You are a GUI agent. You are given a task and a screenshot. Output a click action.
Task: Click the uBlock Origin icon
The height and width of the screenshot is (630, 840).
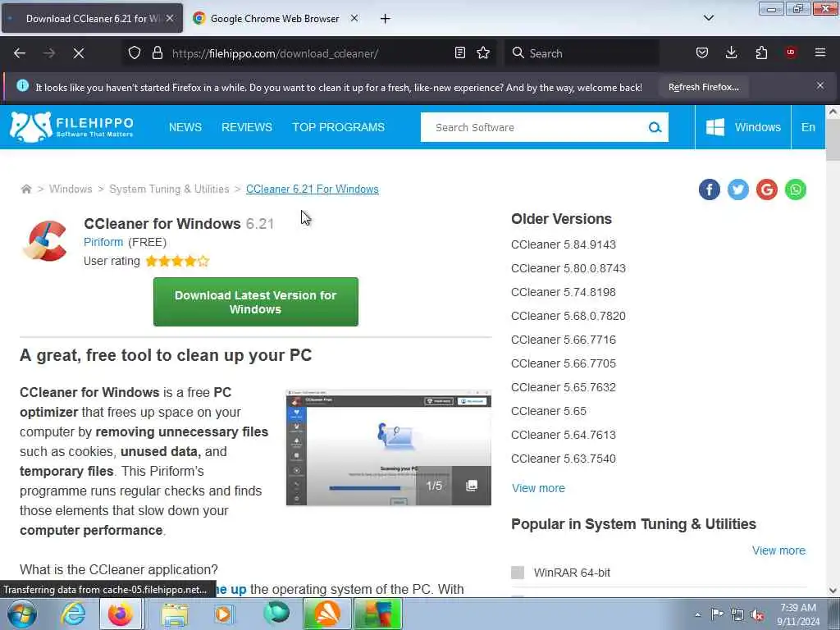[791, 52]
